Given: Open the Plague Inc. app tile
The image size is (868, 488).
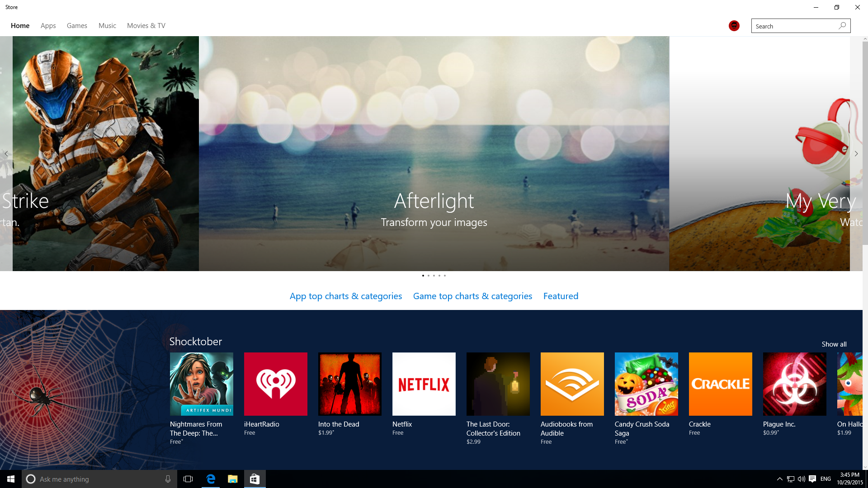Looking at the screenshot, I should (795, 384).
